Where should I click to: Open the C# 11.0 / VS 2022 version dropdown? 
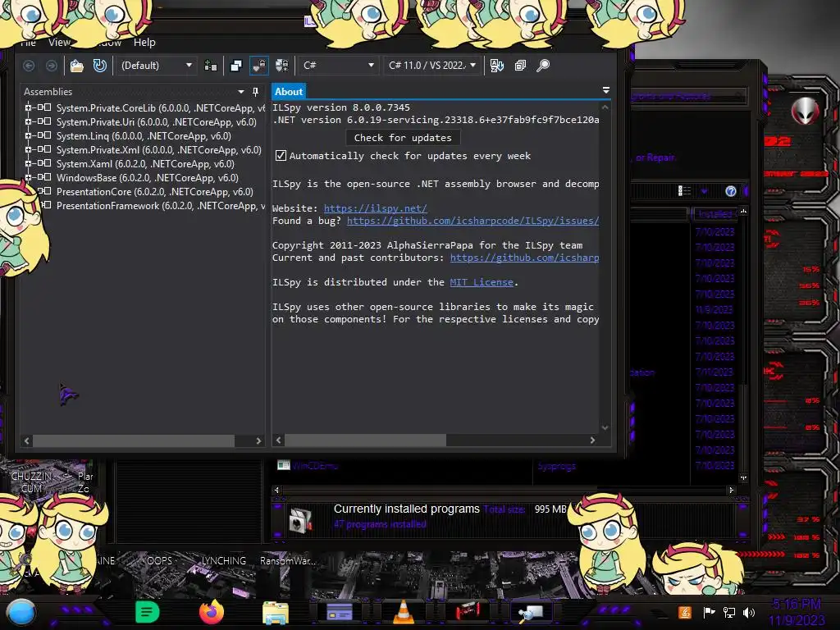pos(432,66)
